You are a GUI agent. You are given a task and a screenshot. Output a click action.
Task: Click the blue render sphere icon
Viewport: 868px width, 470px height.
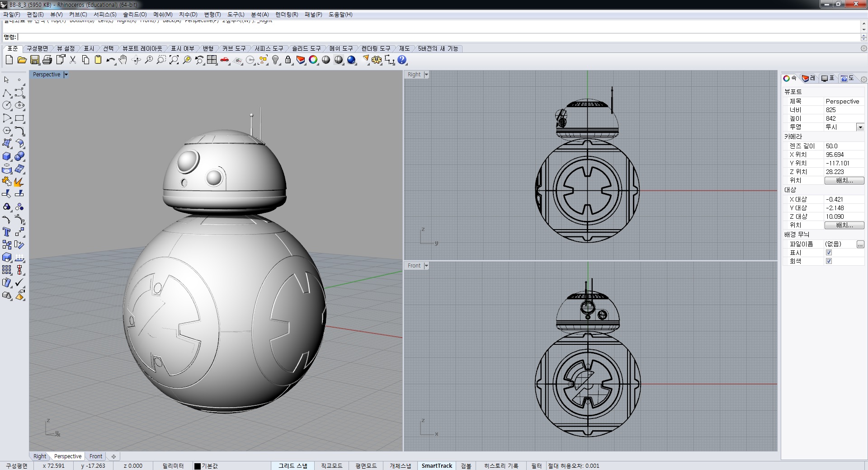(x=351, y=60)
